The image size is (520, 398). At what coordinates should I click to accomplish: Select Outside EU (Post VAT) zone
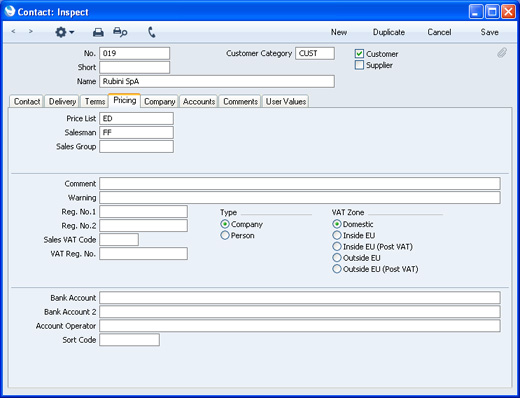coord(337,269)
